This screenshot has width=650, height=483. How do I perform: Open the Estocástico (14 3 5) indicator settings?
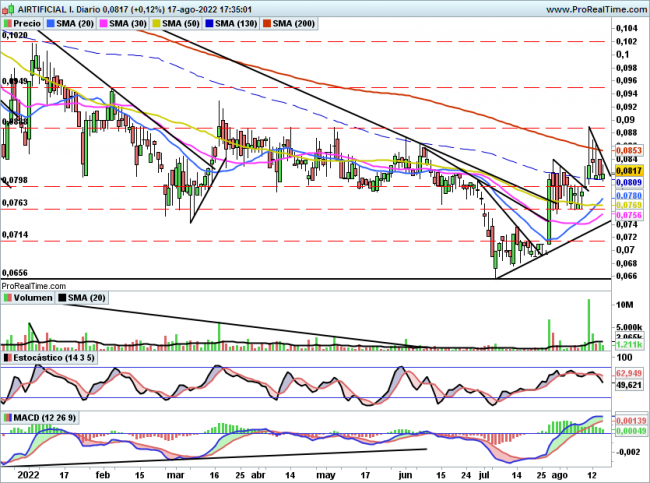click(x=57, y=357)
